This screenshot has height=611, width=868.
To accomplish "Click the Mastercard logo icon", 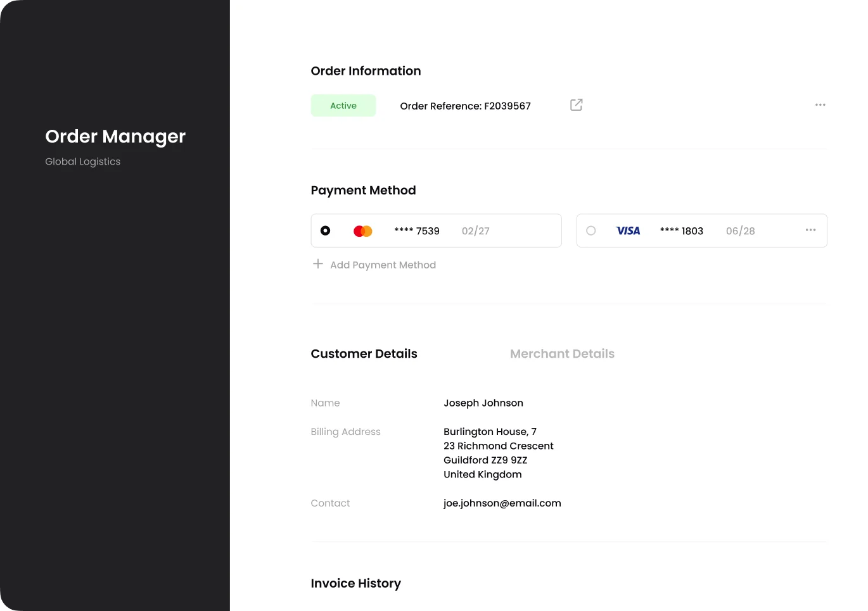I will click(x=362, y=231).
